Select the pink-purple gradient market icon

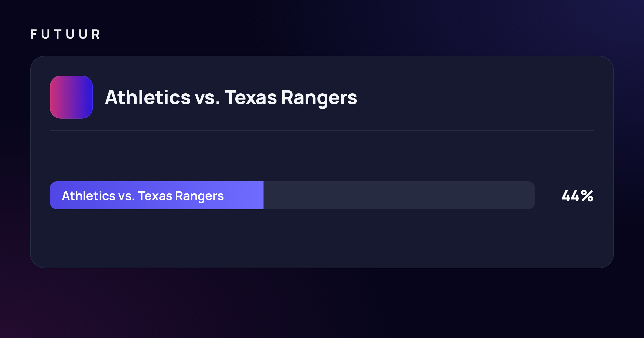pos(71,97)
